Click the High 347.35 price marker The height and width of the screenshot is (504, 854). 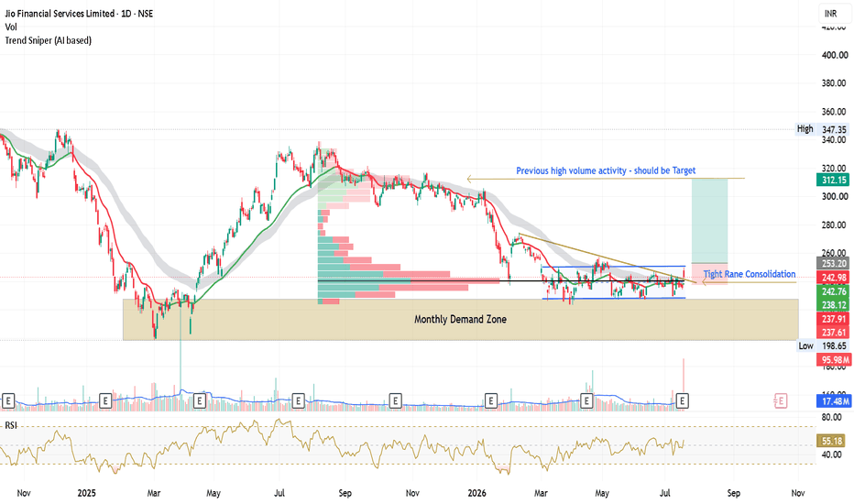tap(821, 129)
